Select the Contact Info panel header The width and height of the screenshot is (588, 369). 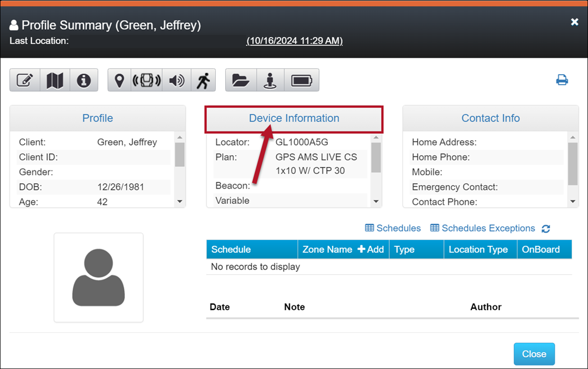(x=490, y=119)
